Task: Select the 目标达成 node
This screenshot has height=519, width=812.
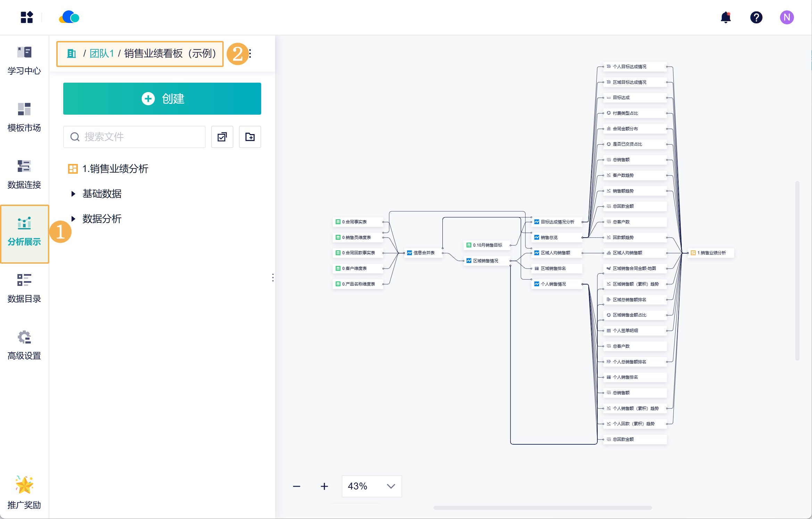Action: click(635, 98)
